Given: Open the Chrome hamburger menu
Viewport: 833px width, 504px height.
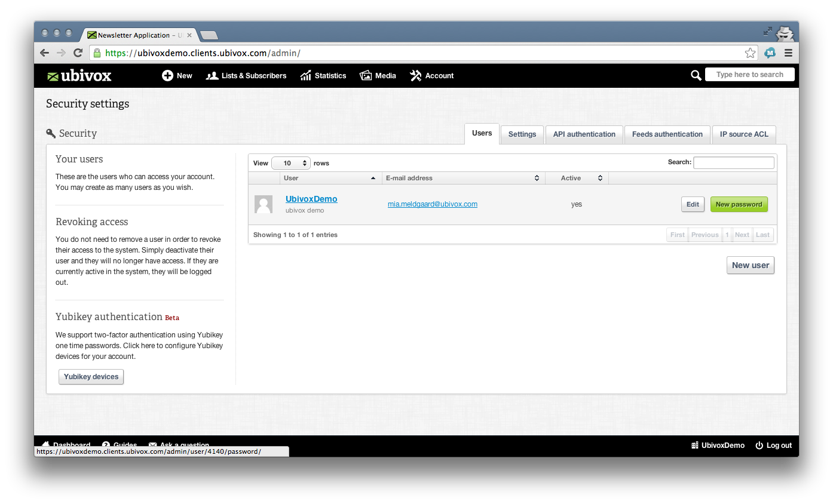Looking at the screenshot, I should (788, 53).
